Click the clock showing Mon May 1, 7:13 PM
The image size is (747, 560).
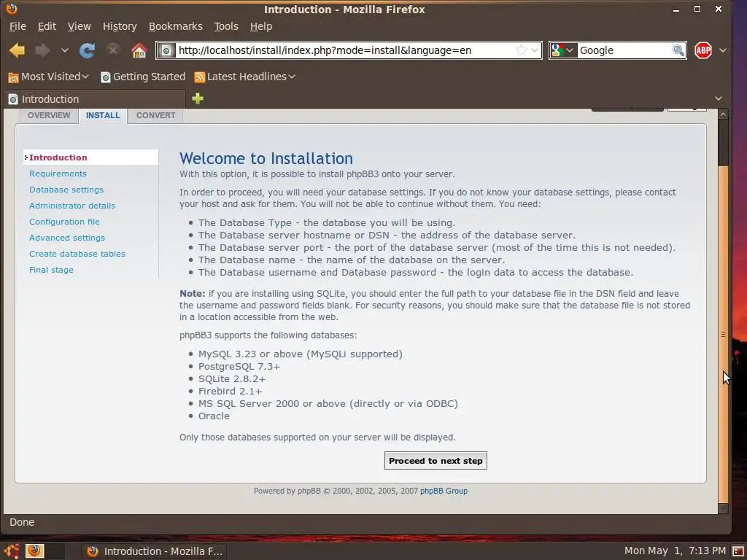[x=675, y=551]
